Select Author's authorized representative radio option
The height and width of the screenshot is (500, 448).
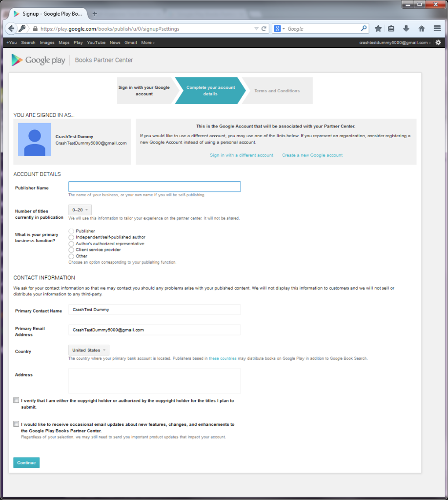tap(71, 244)
